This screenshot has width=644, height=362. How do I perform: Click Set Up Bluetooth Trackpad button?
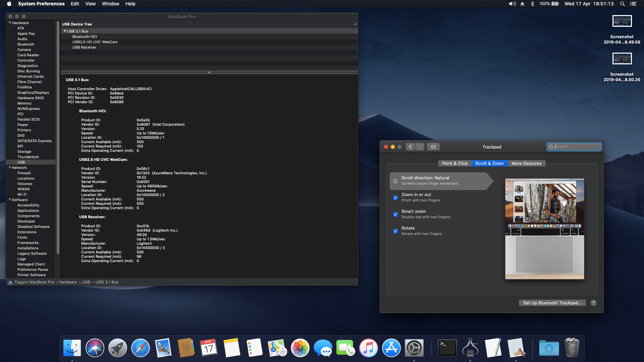coord(552,303)
